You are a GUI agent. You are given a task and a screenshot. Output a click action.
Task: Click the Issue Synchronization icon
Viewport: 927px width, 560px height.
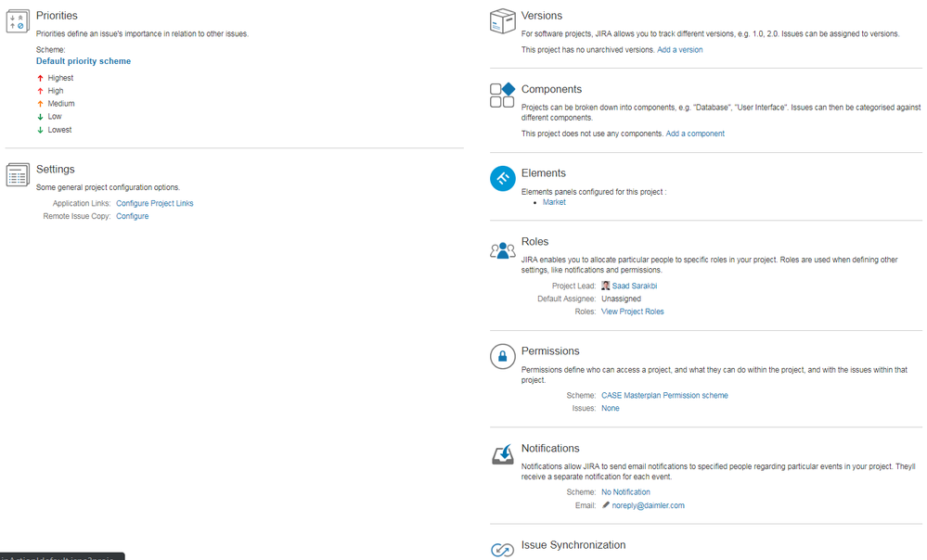point(503,550)
